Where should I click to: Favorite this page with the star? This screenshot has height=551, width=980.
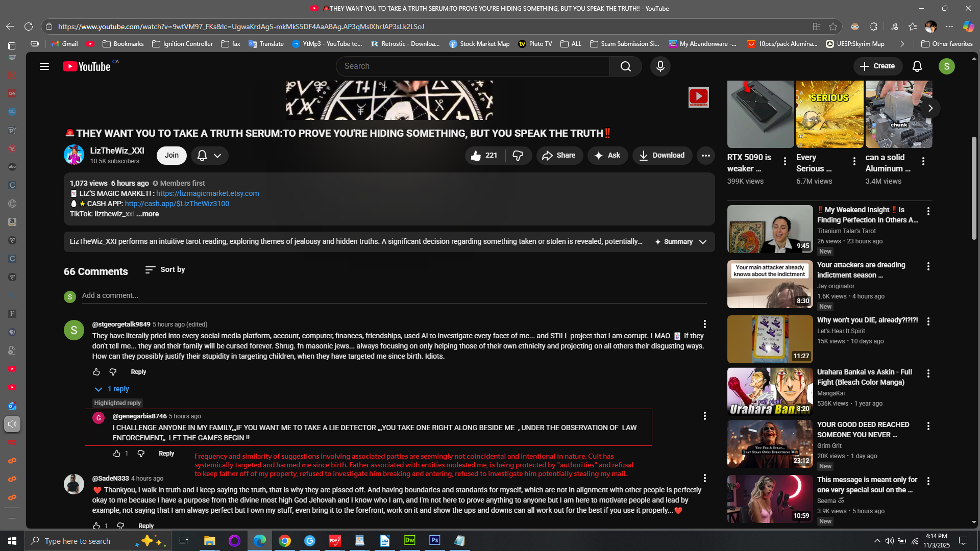pyautogui.click(x=833, y=27)
